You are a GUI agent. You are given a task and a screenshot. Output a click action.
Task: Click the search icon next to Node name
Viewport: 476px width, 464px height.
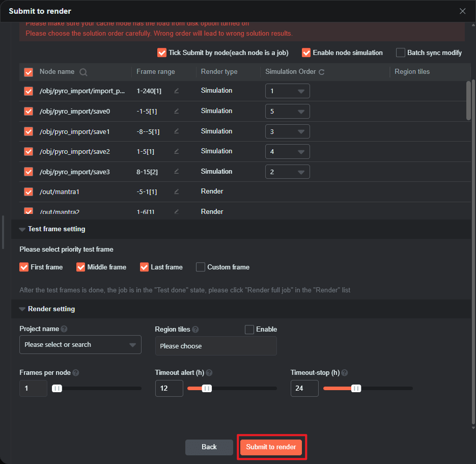coord(83,72)
